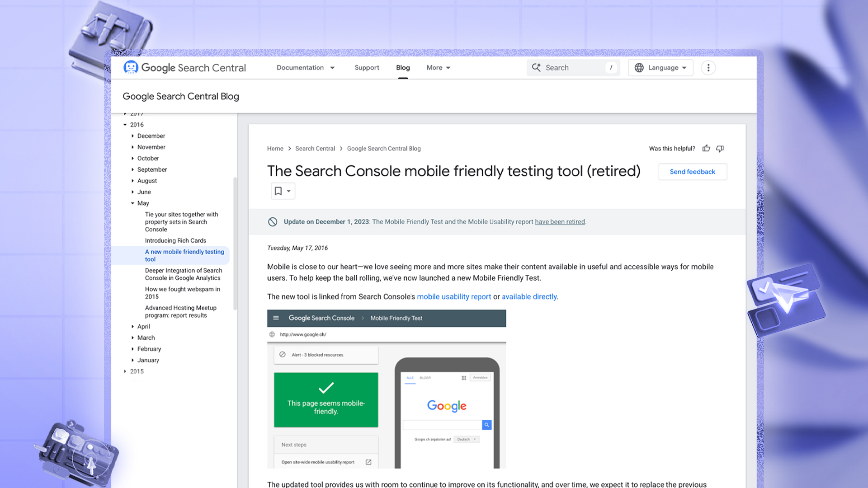The width and height of the screenshot is (868, 488).
Task: Open Introducing Rich Cards sidebar article
Action: point(175,241)
